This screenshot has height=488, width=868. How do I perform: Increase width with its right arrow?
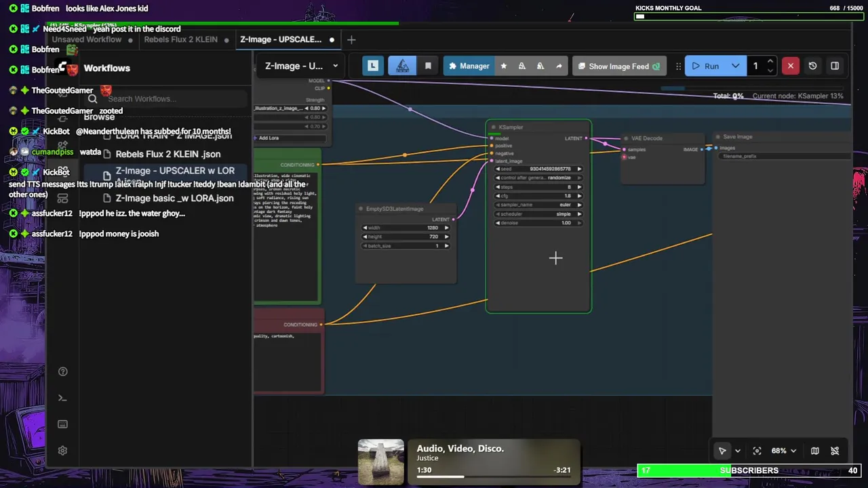point(446,228)
